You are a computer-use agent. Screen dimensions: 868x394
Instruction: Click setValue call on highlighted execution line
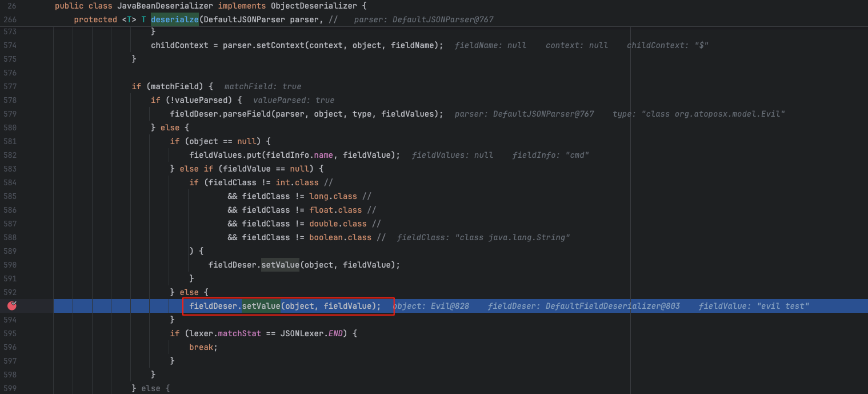[x=261, y=306]
